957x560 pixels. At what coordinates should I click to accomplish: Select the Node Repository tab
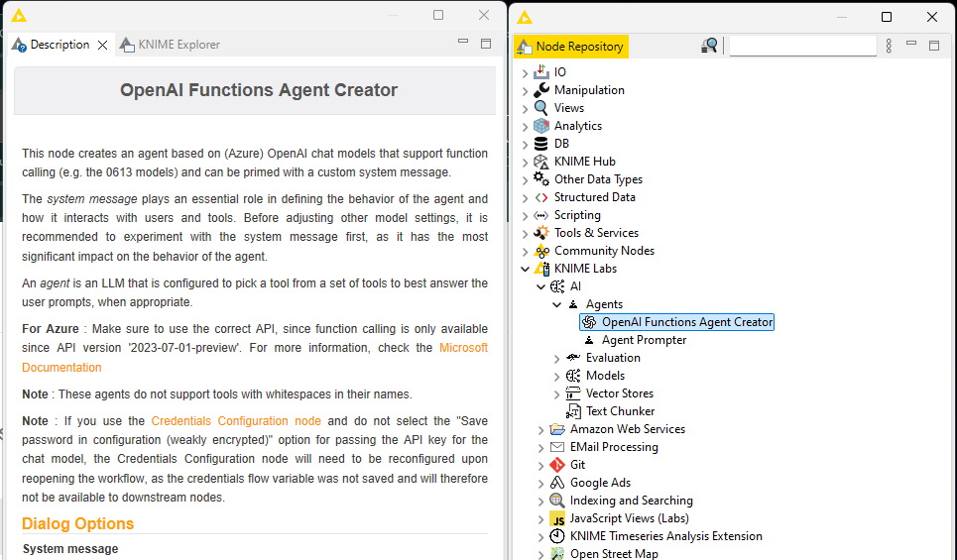tap(571, 47)
